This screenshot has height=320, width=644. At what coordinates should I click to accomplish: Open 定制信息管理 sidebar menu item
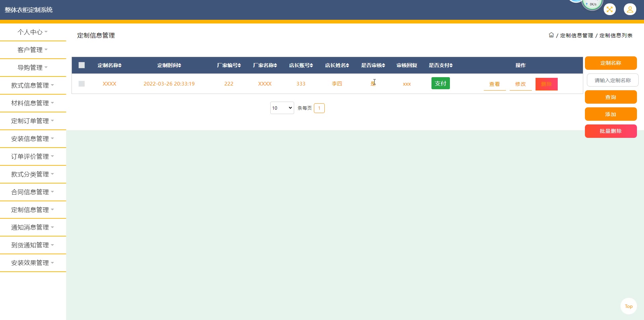click(x=33, y=210)
